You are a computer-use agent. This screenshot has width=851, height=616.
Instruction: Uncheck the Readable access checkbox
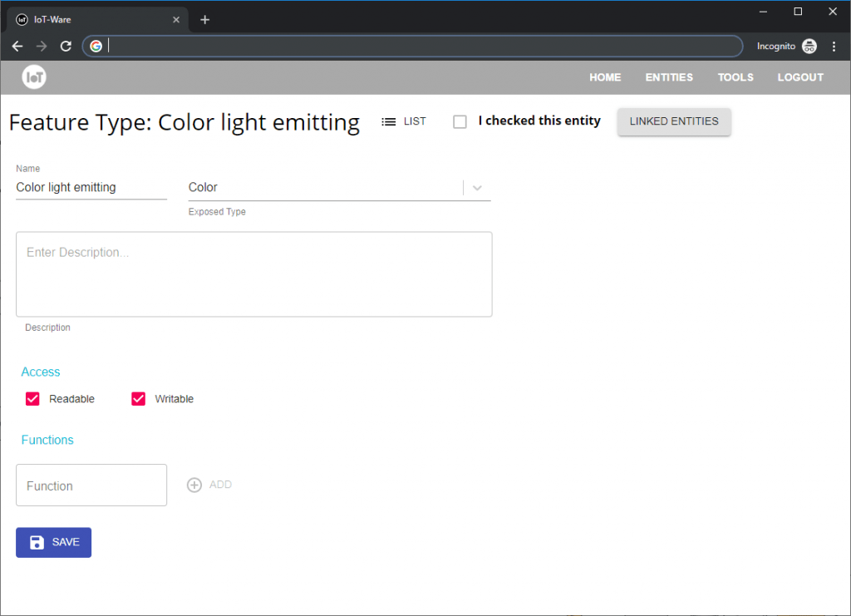tap(32, 399)
